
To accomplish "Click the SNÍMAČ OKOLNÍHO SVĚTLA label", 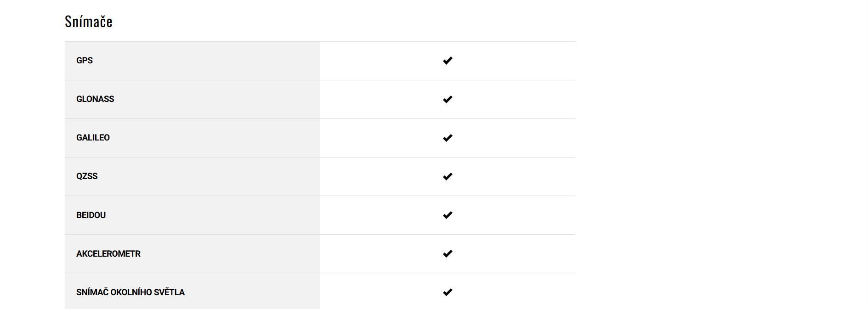I will (x=130, y=292).
